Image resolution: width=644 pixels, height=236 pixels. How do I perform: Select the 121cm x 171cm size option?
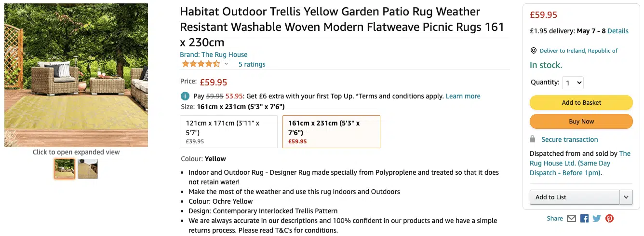point(228,131)
